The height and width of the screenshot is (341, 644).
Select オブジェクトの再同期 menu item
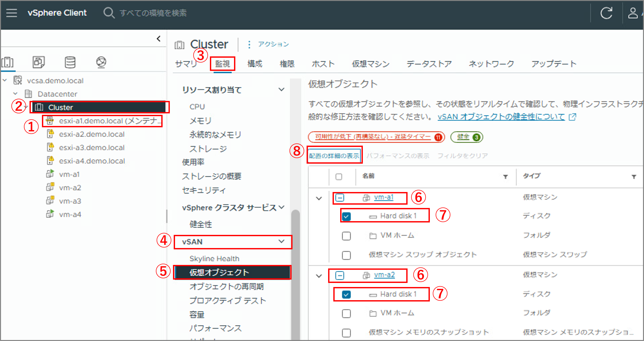click(x=226, y=286)
